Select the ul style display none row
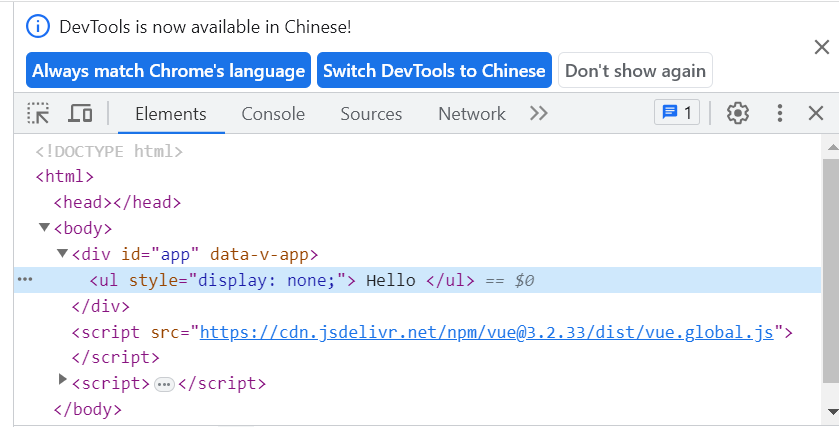Screen dimensions: 839x427 click(417, 280)
